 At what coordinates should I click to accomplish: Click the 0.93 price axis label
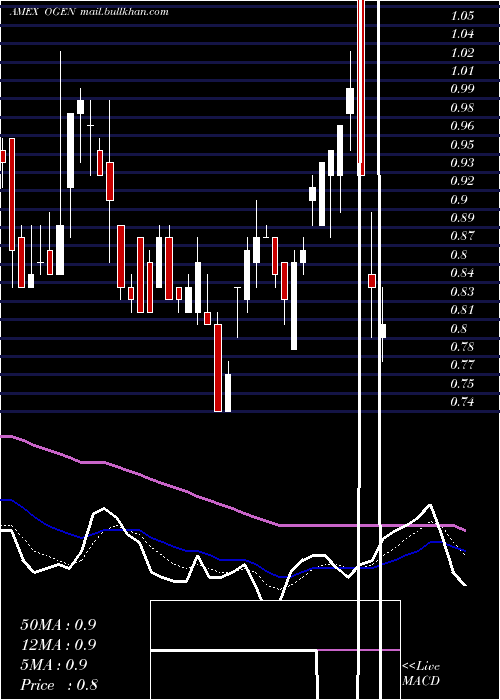[x=462, y=163]
